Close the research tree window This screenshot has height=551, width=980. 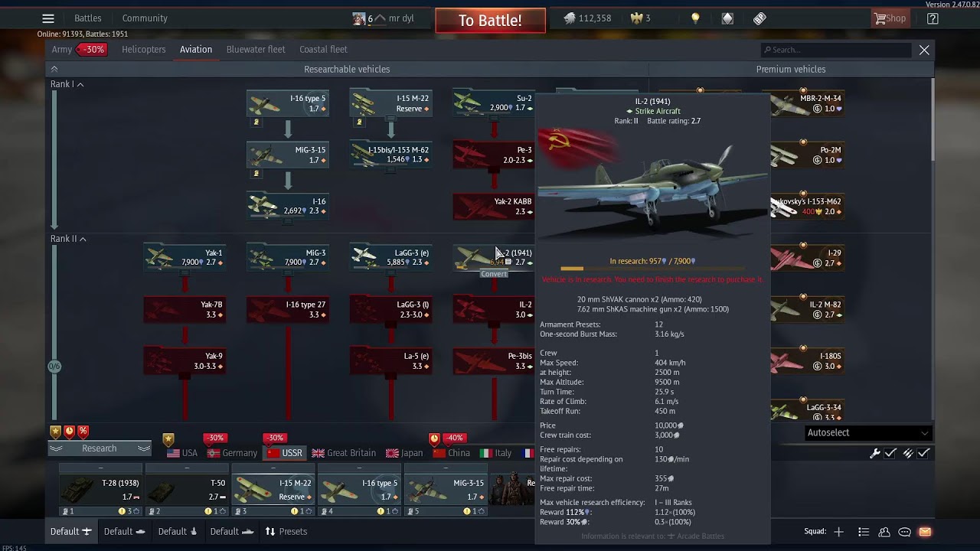tap(924, 50)
